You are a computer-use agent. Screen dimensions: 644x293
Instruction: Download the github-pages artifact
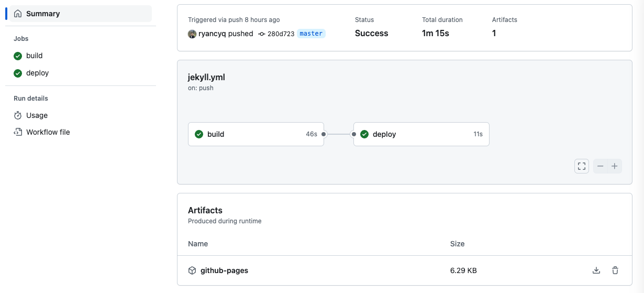(x=596, y=270)
